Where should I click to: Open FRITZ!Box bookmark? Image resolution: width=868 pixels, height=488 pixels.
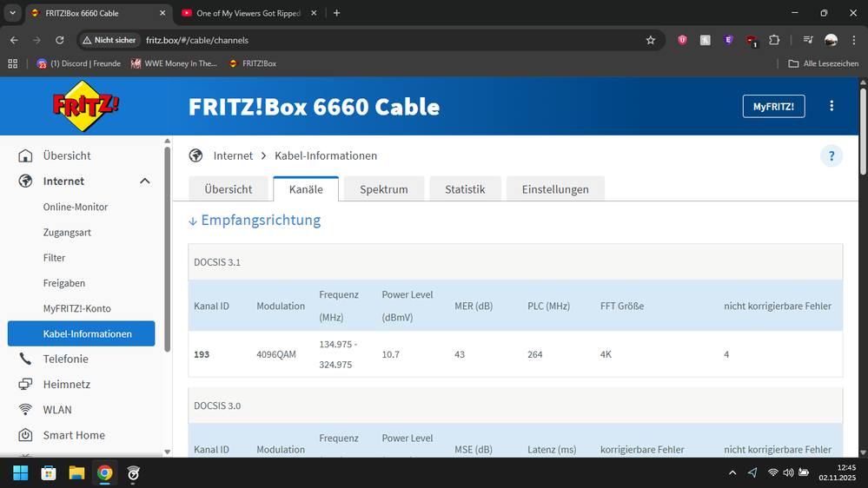click(253, 63)
